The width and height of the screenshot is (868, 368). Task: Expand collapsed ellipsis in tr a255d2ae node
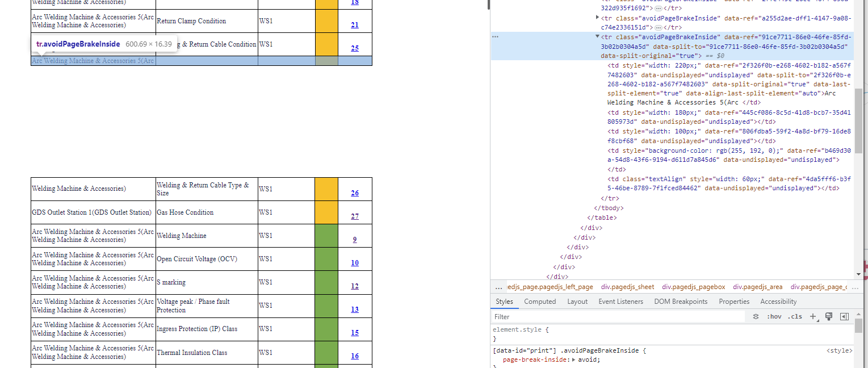[658, 27]
